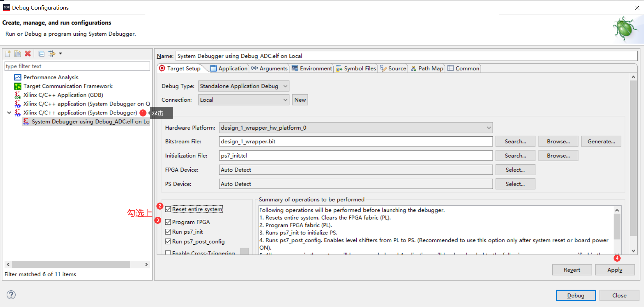Click the Revert button
The height and width of the screenshot is (307, 644).
point(572,270)
